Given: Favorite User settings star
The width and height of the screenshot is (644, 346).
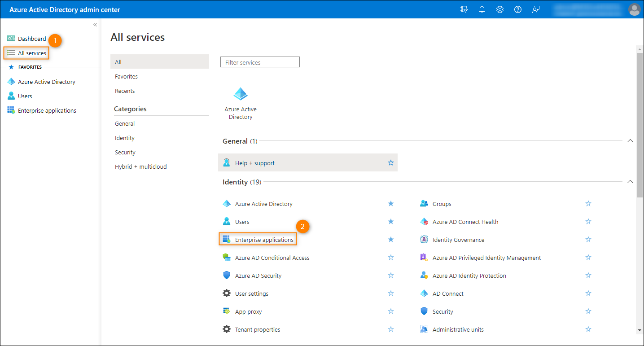Looking at the screenshot, I should tap(391, 293).
